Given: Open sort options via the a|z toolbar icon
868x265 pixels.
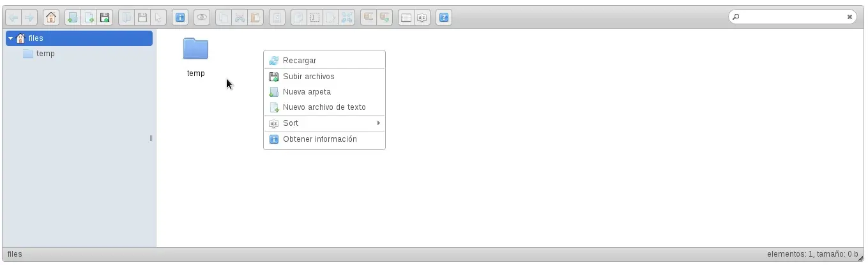Looking at the screenshot, I should coord(422,18).
